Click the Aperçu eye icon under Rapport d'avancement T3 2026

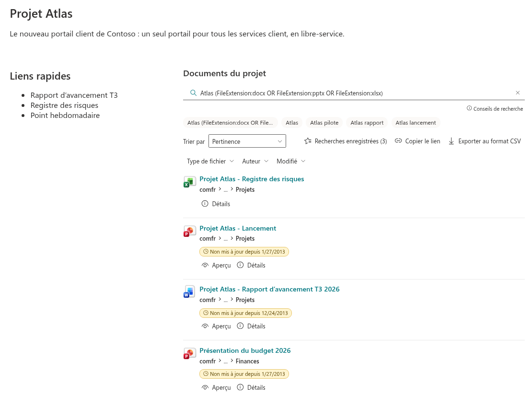pos(205,326)
